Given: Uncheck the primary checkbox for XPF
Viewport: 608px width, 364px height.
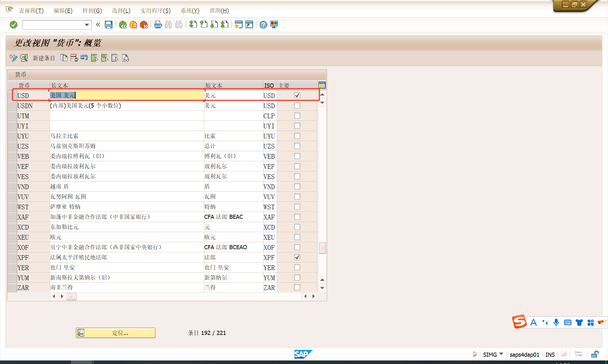Looking at the screenshot, I should point(297,257).
